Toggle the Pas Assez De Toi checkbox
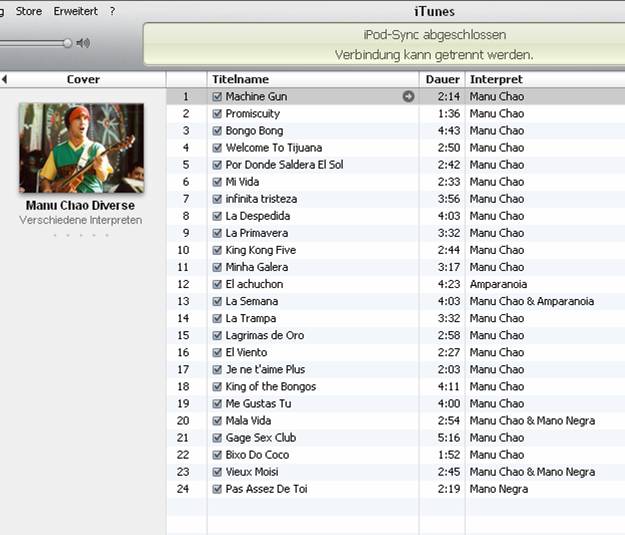 tap(217, 489)
